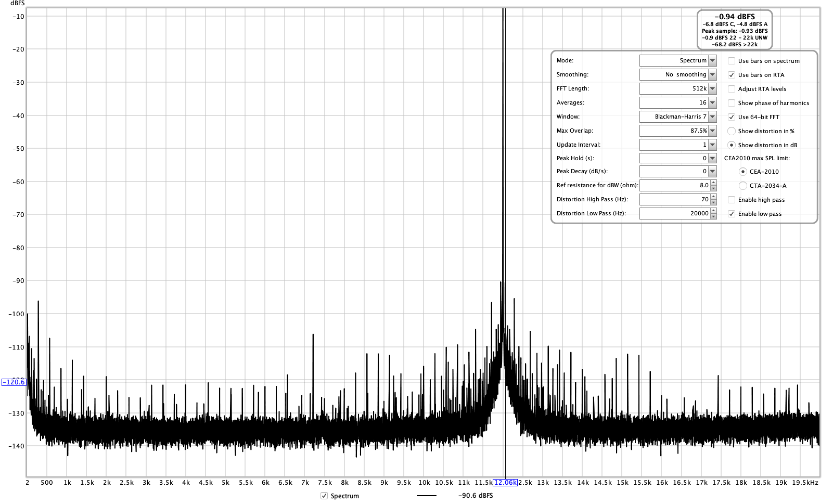Increase Distortion High Pass with up arrow
Viewport: 833px width, 504px height.
click(x=713, y=197)
